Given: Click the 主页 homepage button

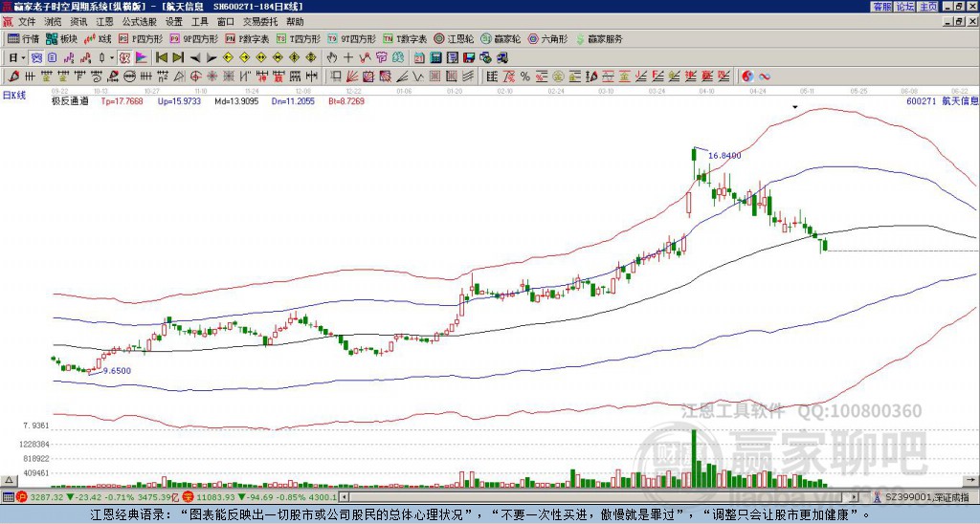Looking at the screenshot, I should [928, 7].
